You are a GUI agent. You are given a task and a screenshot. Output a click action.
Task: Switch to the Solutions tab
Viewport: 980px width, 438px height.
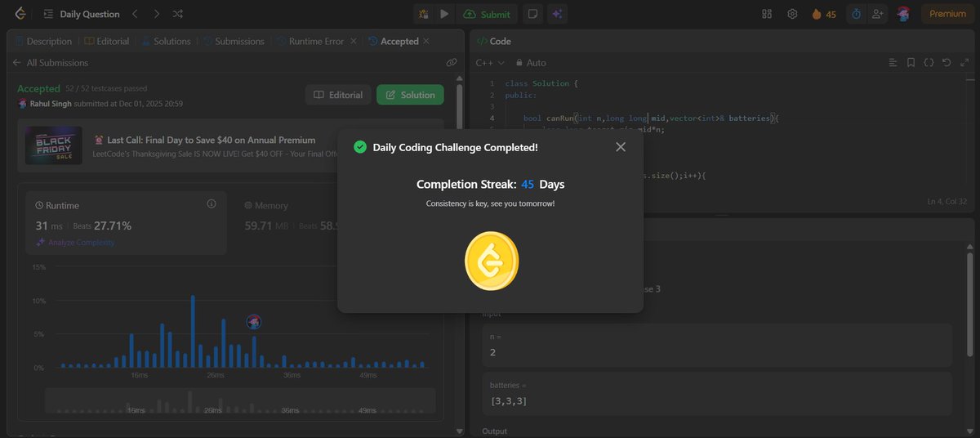(x=166, y=41)
